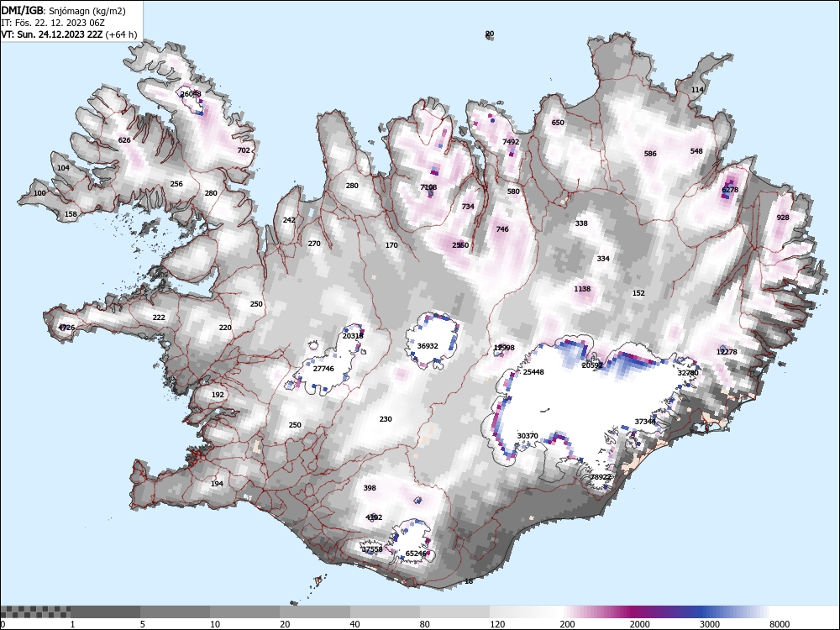Image resolution: width=840 pixels, height=630 pixels.
Task: Click the snow value '702'
Action: 244,150
